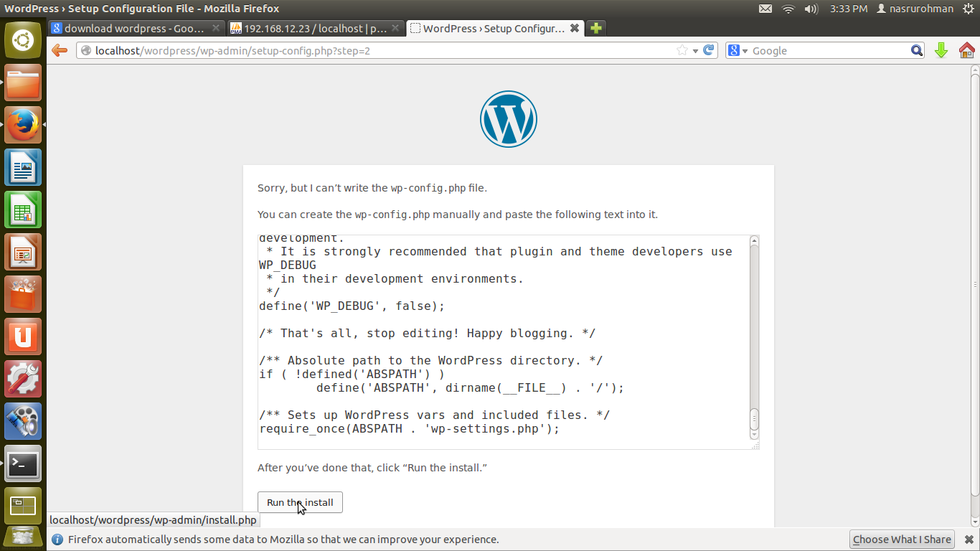The image size is (980, 551).
Task: Open Ubuntu Dash home launcher
Action: tap(23, 40)
